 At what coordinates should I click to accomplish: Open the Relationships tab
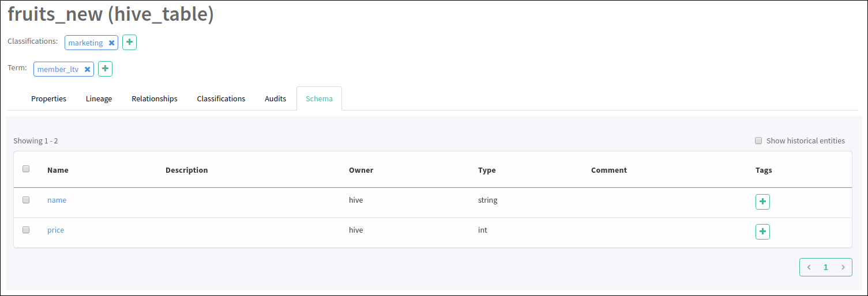click(155, 98)
